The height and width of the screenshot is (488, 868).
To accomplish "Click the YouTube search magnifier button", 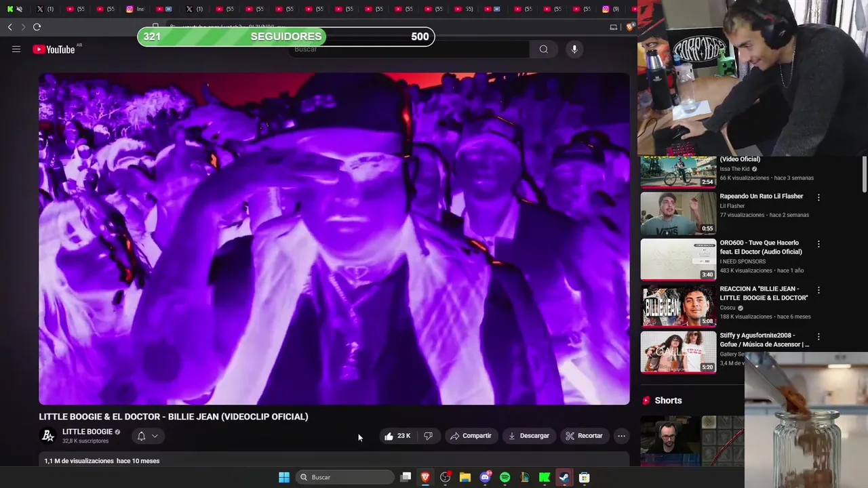I will (x=544, y=49).
